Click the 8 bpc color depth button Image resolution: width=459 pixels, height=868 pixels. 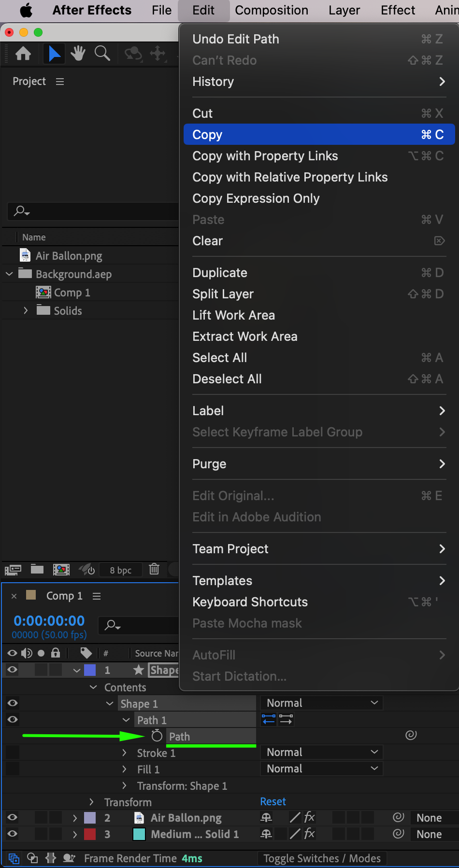(x=121, y=570)
